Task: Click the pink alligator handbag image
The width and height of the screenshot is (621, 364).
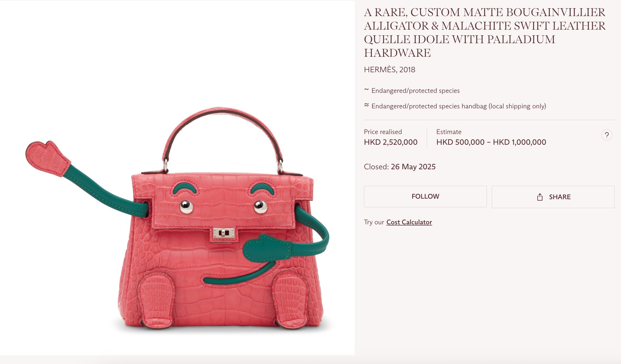Action: point(177,218)
